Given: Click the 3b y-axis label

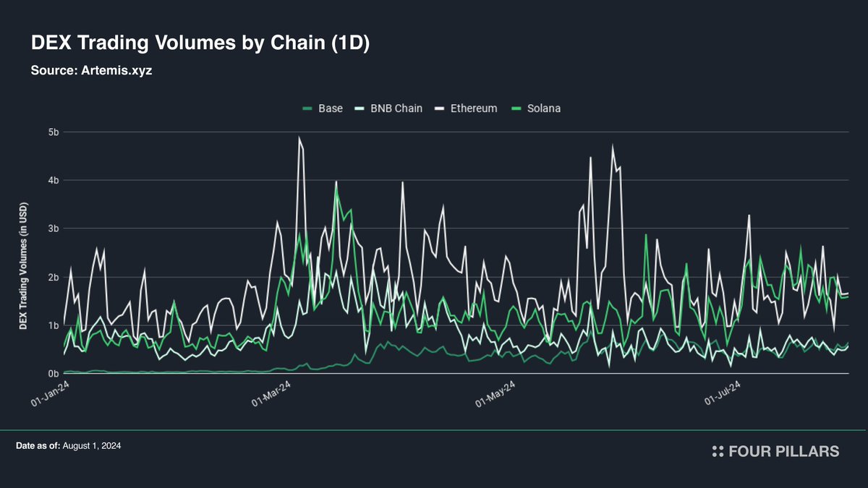Looking at the screenshot, I should click(x=52, y=228).
